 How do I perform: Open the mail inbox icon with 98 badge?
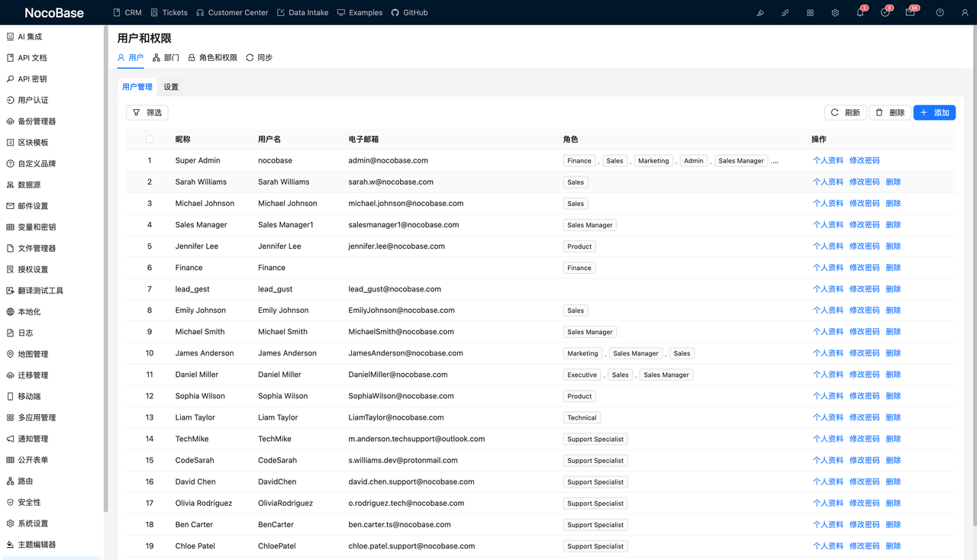(911, 12)
